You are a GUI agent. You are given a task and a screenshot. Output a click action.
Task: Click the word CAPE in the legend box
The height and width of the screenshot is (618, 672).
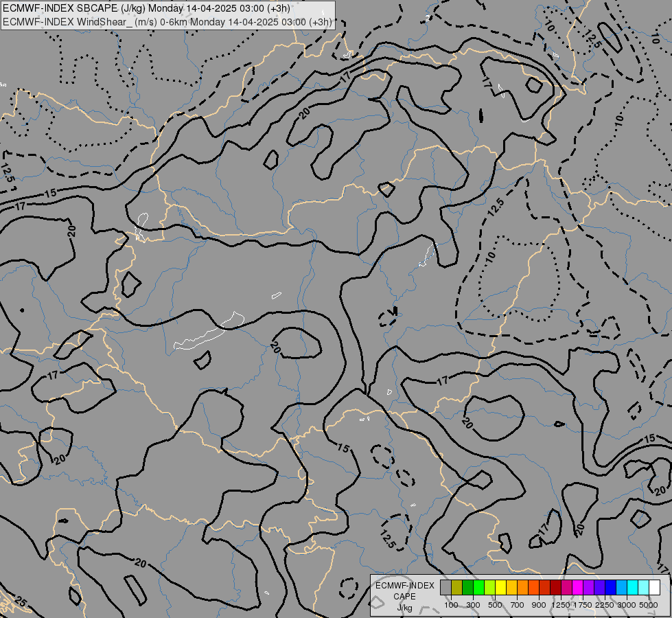click(x=404, y=597)
